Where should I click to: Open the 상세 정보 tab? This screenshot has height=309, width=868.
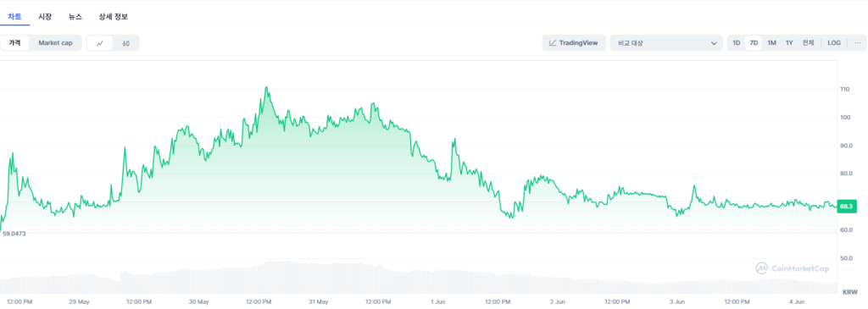click(x=113, y=17)
